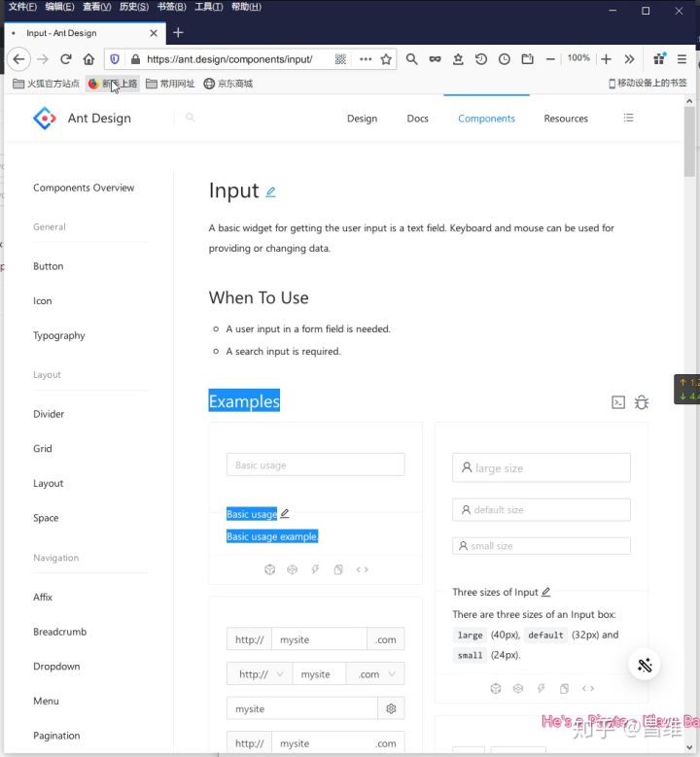Open the 编辑(E) menu

(x=59, y=7)
